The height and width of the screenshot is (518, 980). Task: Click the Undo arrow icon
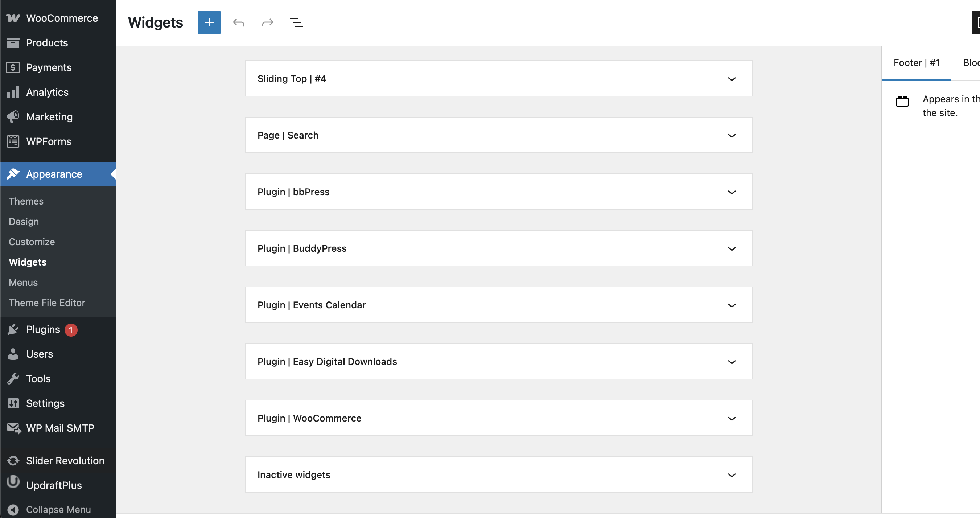[x=239, y=22]
